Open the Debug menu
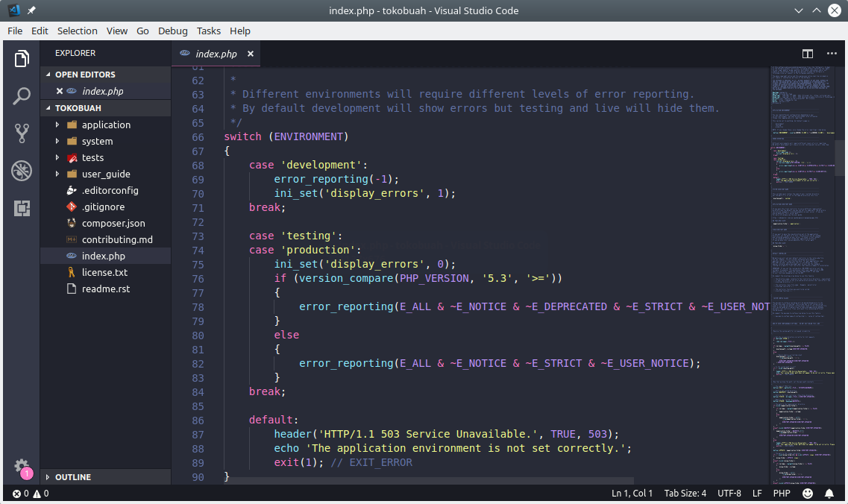 tap(173, 31)
